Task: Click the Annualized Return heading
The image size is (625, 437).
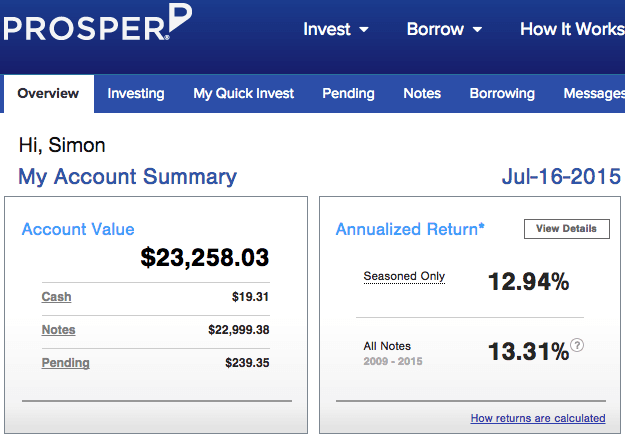Action: 410,230
